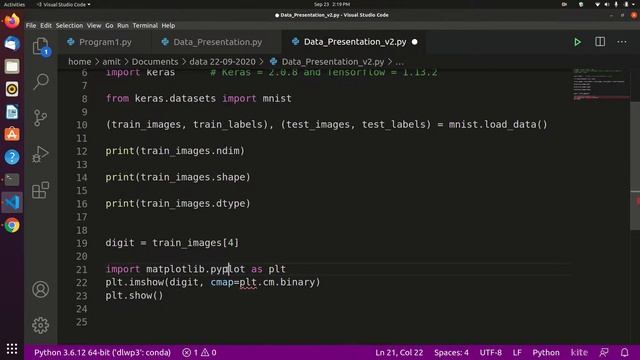Change end of line sequence 'LF'
The height and width of the screenshot is (360, 640).
pyautogui.click(x=517, y=352)
